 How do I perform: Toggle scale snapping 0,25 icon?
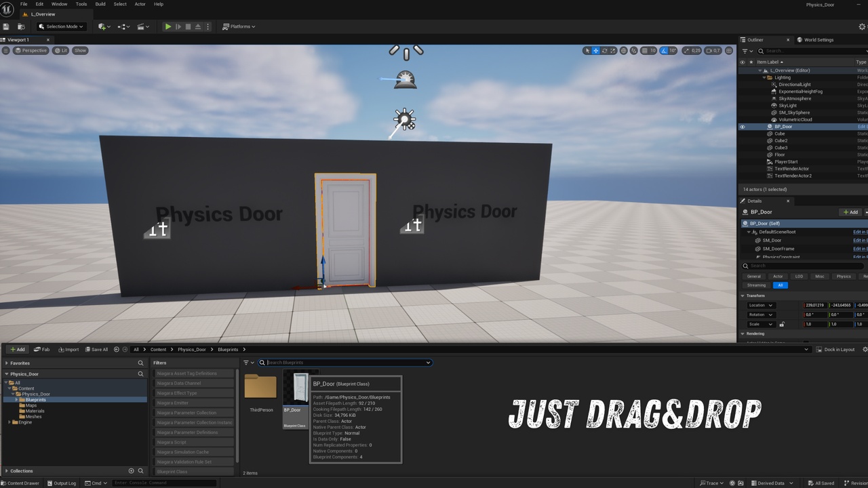click(x=686, y=50)
